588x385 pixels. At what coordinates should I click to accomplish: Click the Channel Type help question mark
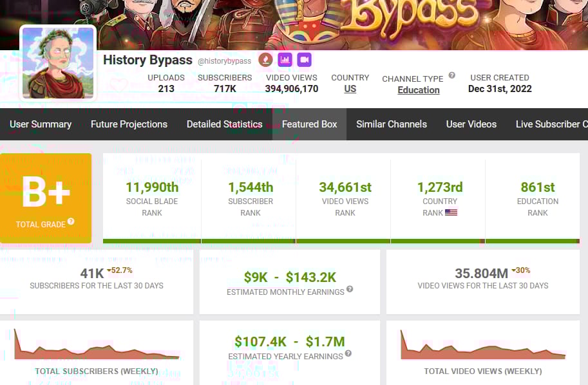tap(452, 75)
